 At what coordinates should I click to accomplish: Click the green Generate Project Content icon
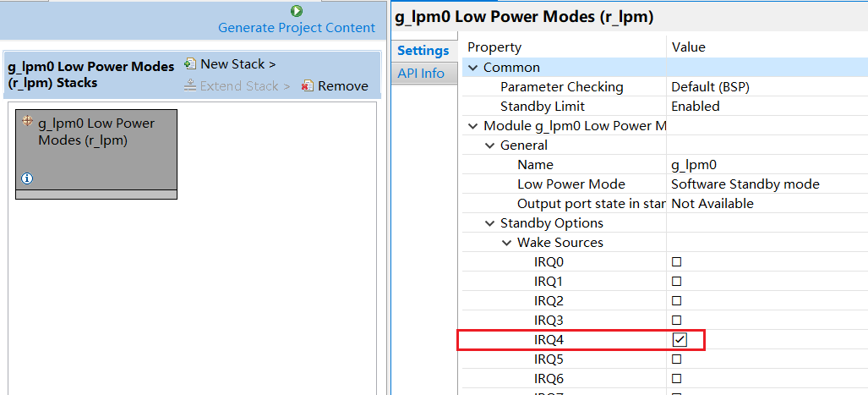click(297, 11)
